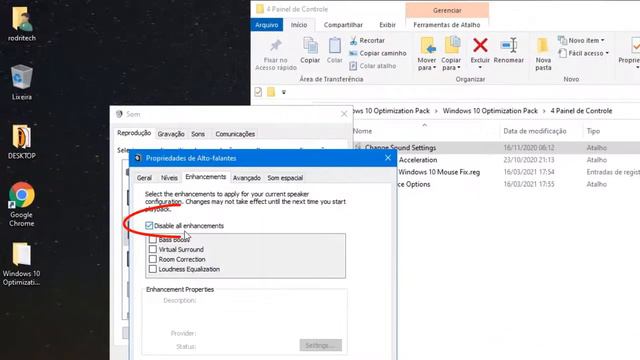The width and height of the screenshot is (640, 360).
Task: Enable the Loudness Equalization checkbox
Action: pos(153,269)
